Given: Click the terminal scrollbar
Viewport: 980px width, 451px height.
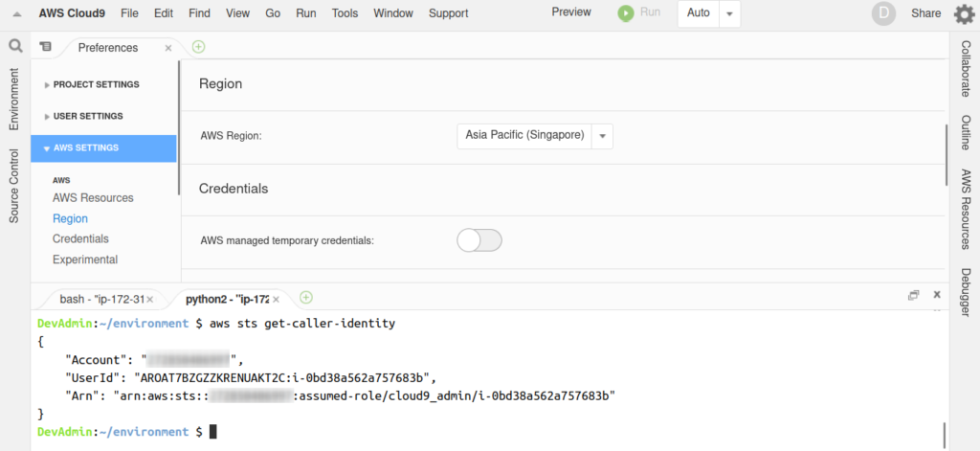Looking at the screenshot, I should click(x=944, y=436).
